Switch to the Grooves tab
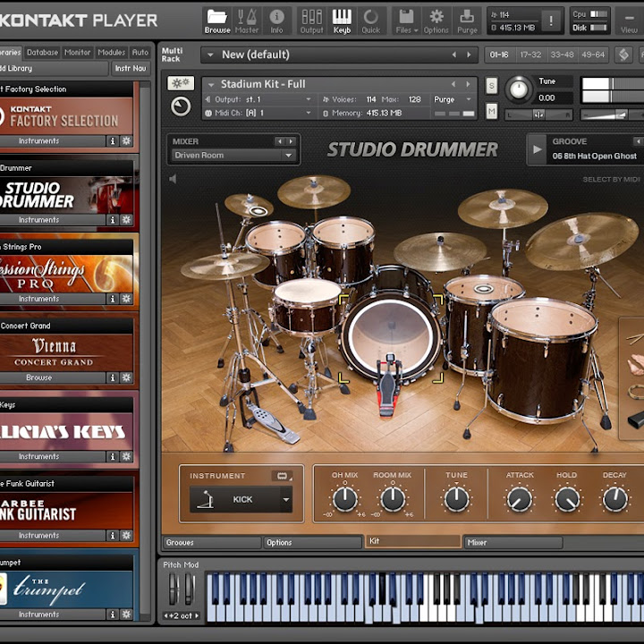 [212, 543]
